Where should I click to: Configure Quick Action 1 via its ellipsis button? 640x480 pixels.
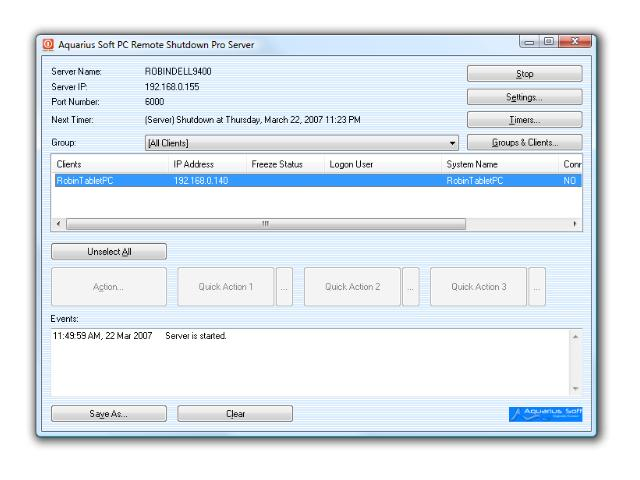284,287
